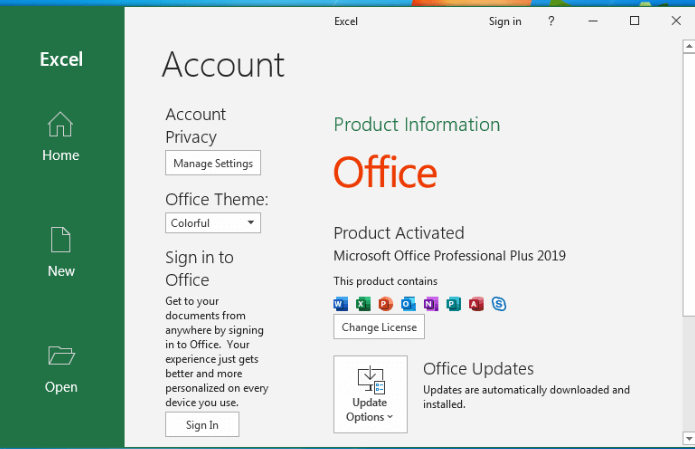Click the Office Updates heading
This screenshot has width=695, height=449.
pyautogui.click(x=478, y=369)
